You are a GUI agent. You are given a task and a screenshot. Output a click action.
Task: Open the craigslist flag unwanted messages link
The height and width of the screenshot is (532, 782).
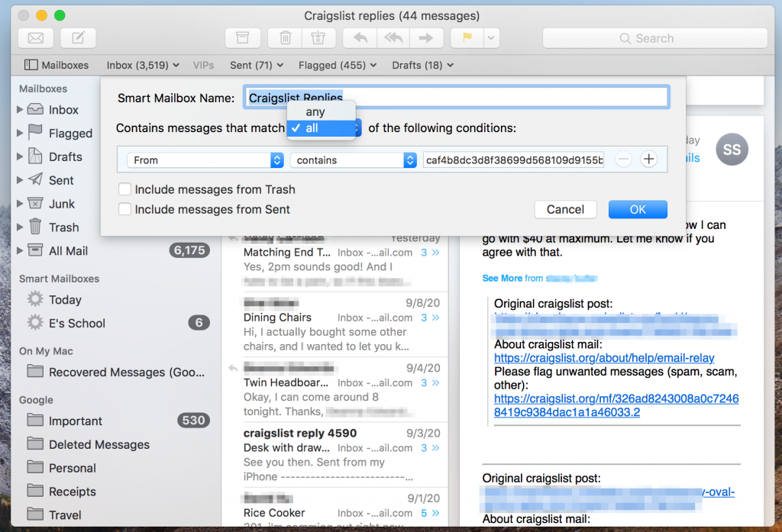(616, 405)
